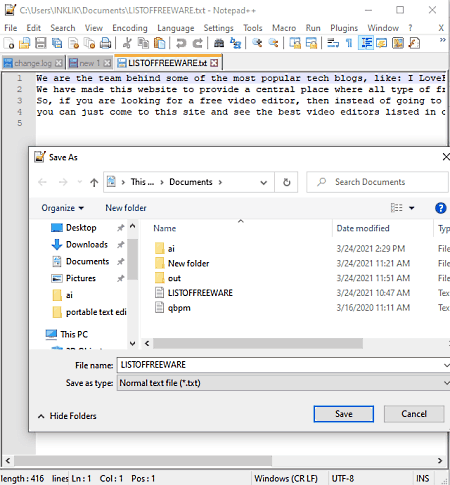The height and width of the screenshot is (485, 450).
Task: Toggle the Show indent guide icon
Action: tap(366, 43)
